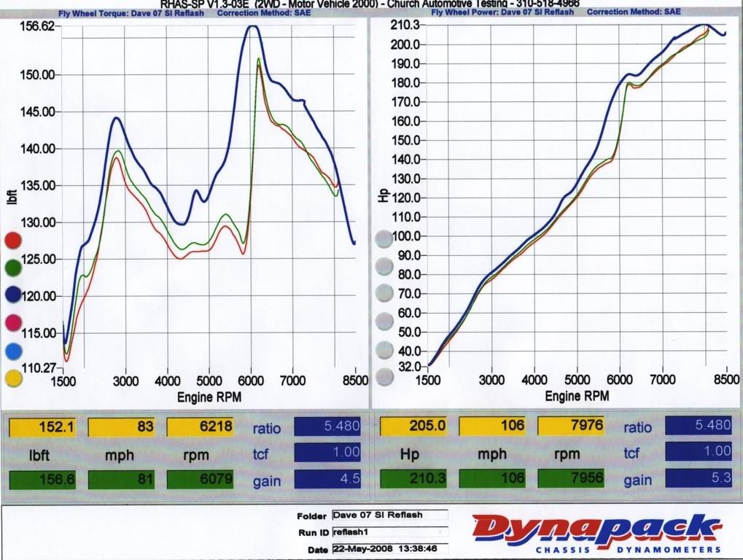The width and height of the screenshot is (743, 560).
Task: Click the Dynapack Chassis Dynamometers logo
Action: point(598,532)
